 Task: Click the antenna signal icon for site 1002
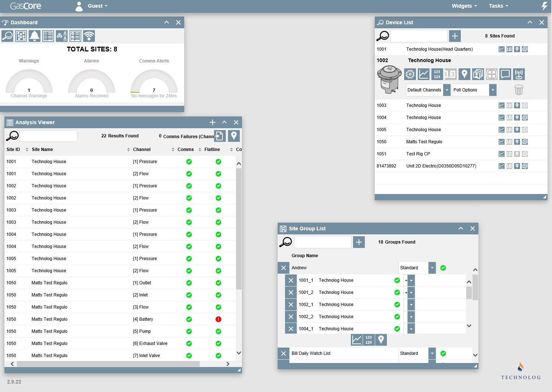519,74
